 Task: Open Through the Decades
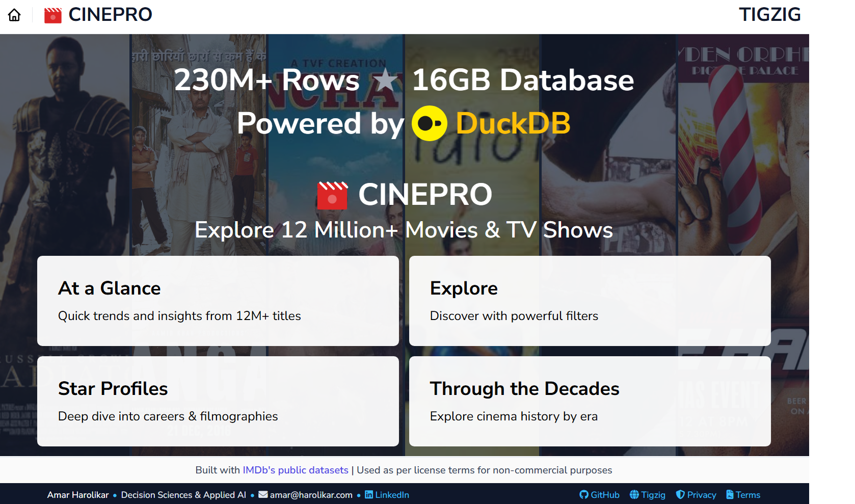point(590,402)
